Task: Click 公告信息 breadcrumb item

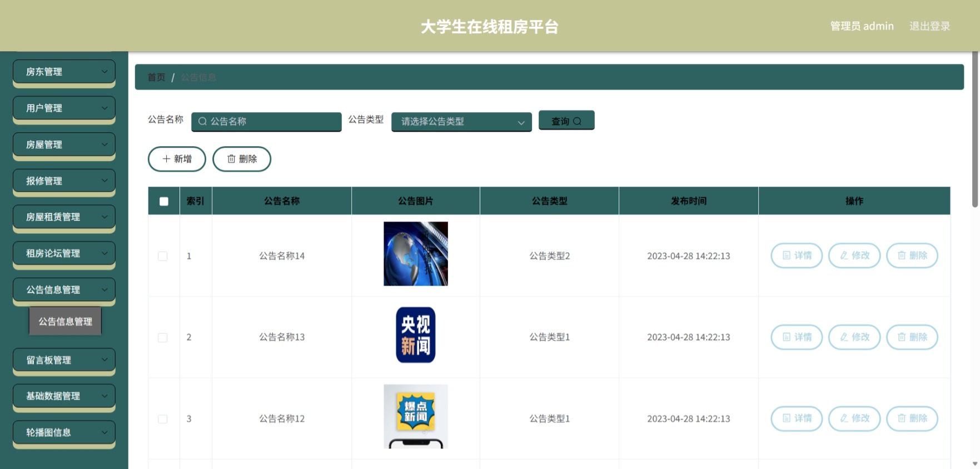Action: click(198, 77)
